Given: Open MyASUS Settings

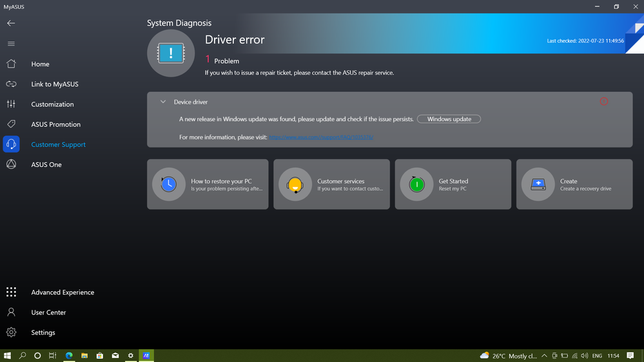Looking at the screenshot, I should [x=43, y=332].
